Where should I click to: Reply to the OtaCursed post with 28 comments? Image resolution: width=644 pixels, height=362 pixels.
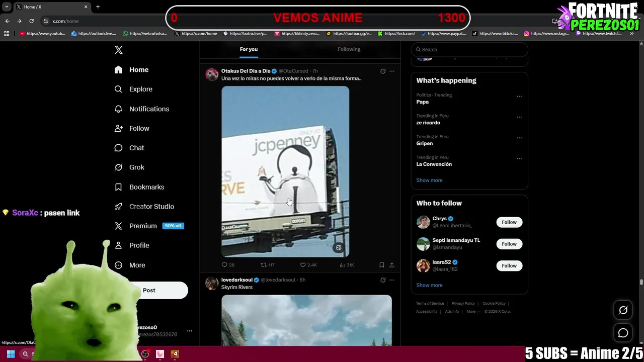[x=228, y=265]
